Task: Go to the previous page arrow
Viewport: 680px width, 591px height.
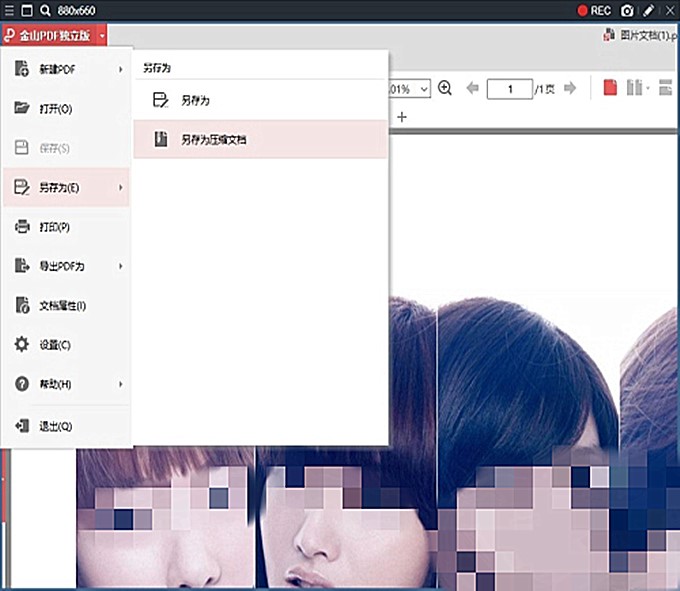Action: click(473, 89)
